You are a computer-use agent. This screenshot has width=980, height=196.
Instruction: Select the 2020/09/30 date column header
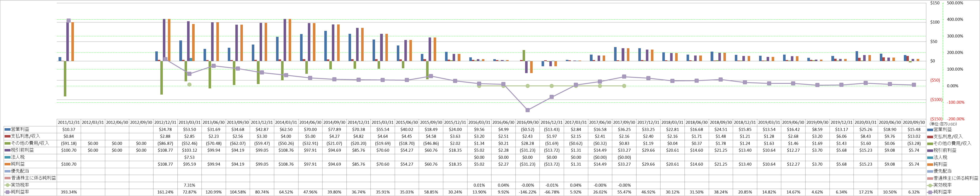tap(914, 123)
